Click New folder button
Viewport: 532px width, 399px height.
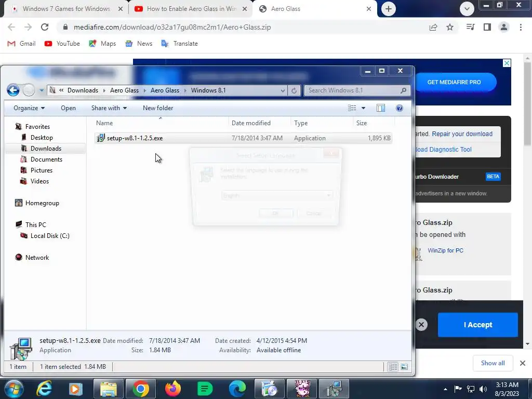158,108
